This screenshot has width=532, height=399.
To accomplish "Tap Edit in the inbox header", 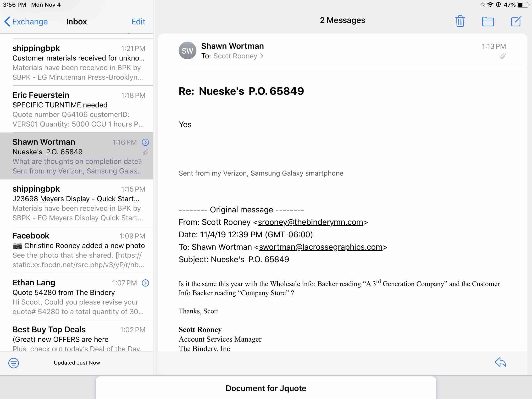I will (x=138, y=22).
